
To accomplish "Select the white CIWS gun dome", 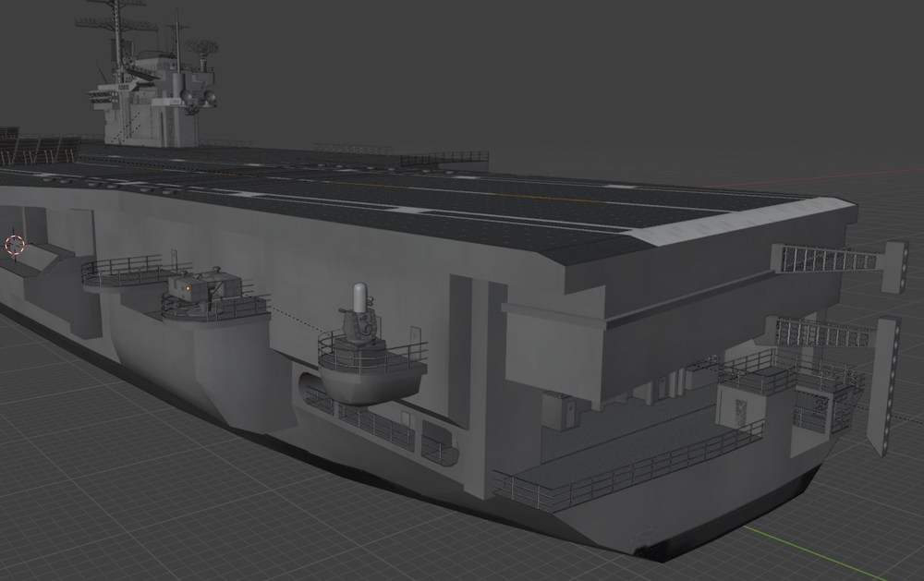I will [x=359, y=297].
